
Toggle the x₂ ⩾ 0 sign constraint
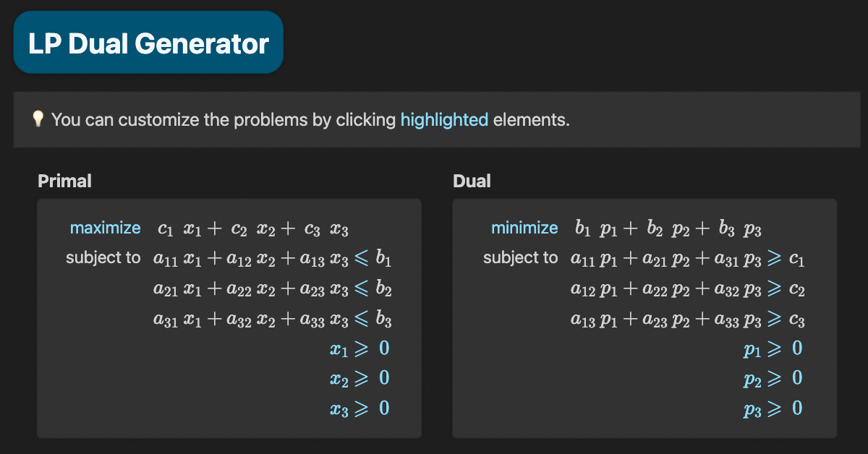coord(361,378)
